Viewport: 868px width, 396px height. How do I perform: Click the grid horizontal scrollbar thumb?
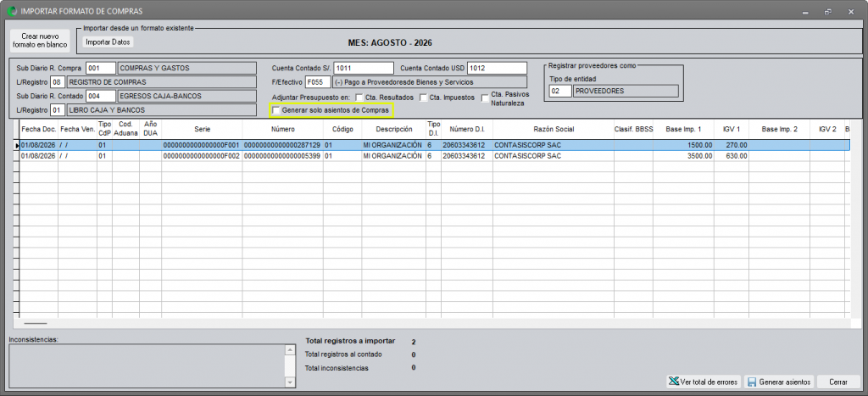[x=36, y=323]
